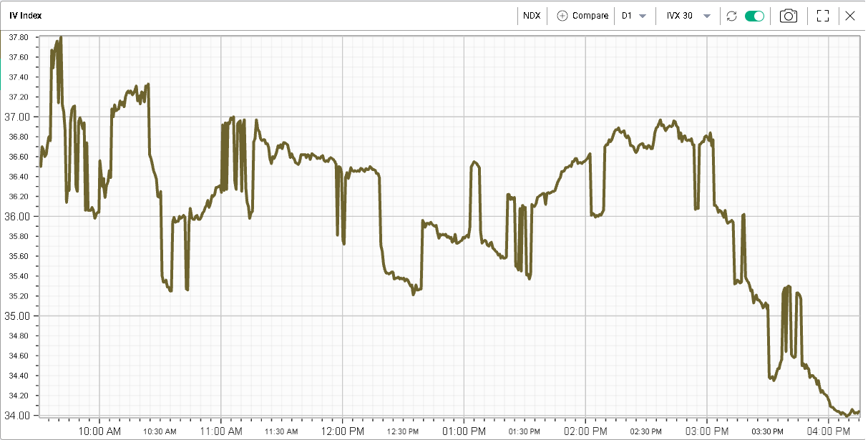This screenshot has width=868, height=440.
Task: Click the 12:00 PM time label
Action: point(343,431)
